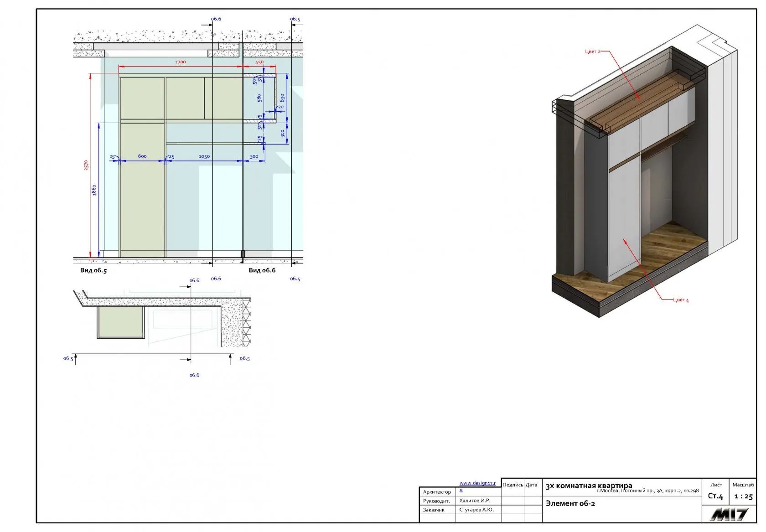Screen dimensions: 766x532
Task: Click the sheet number Ст.4
Action: tap(715, 496)
